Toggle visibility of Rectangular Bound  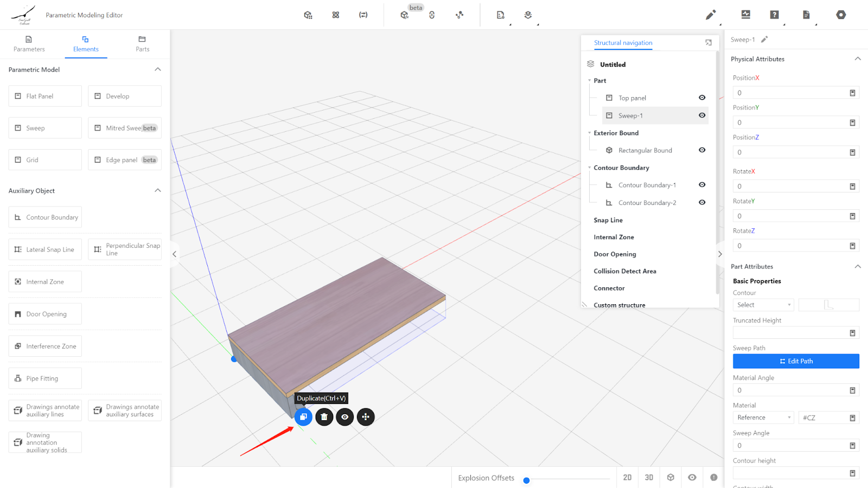(x=702, y=150)
